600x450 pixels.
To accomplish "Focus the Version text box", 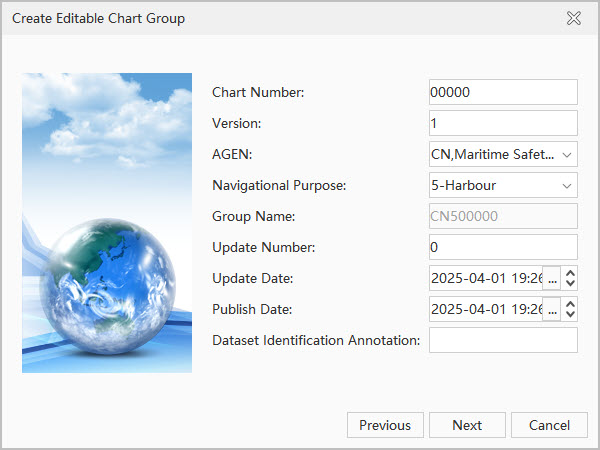I will point(503,123).
